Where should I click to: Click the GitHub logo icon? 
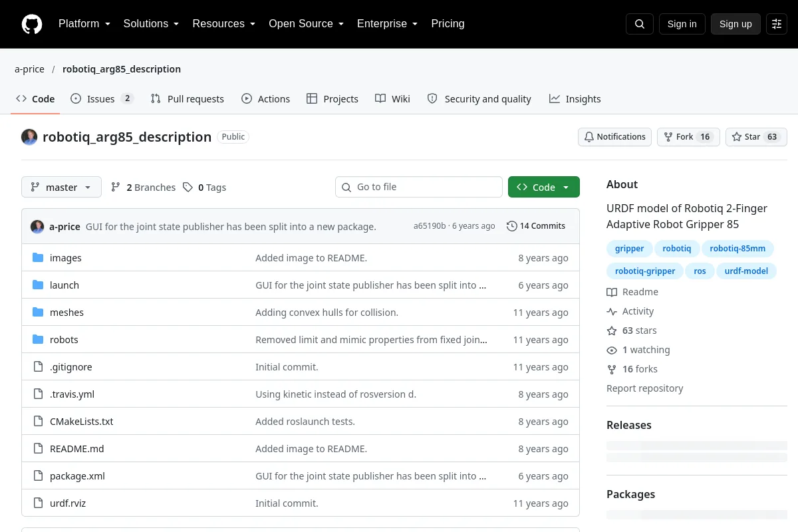point(32,24)
